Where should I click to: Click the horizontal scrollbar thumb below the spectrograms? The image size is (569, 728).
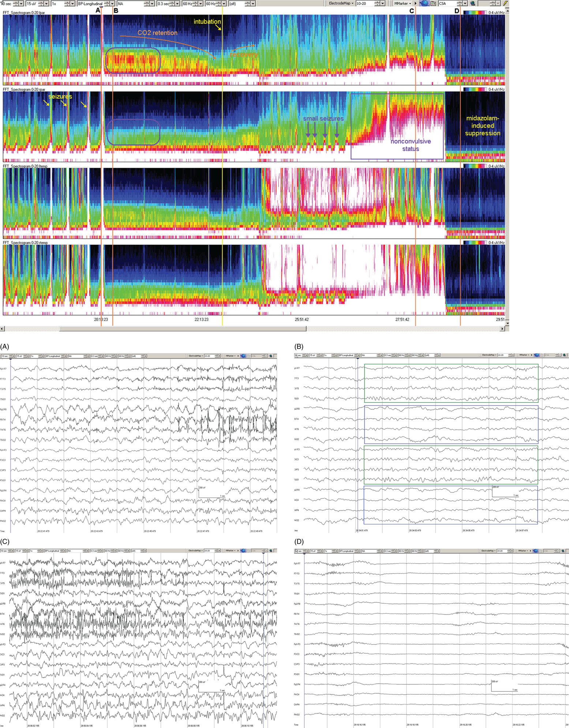tap(183, 329)
